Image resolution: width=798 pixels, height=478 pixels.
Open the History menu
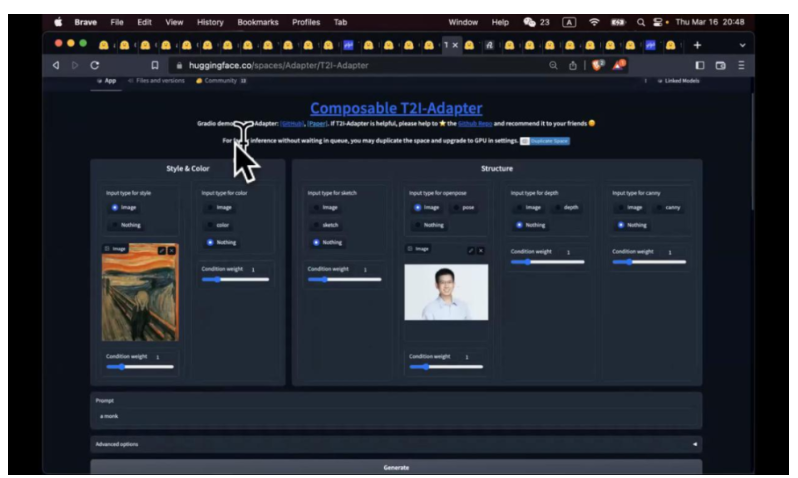coord(210,22)
